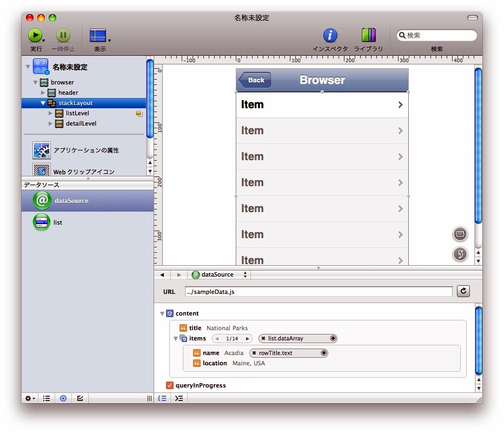Select detailLevel in the navigator tree
The image size is (504, 433).
coord(81,123)
